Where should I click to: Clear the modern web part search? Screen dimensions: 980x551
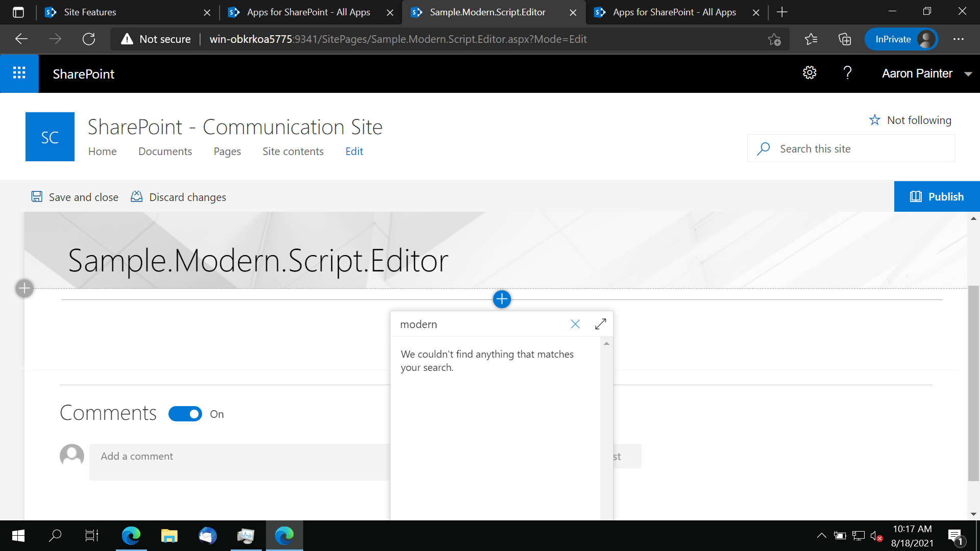[x=575, y=324]
